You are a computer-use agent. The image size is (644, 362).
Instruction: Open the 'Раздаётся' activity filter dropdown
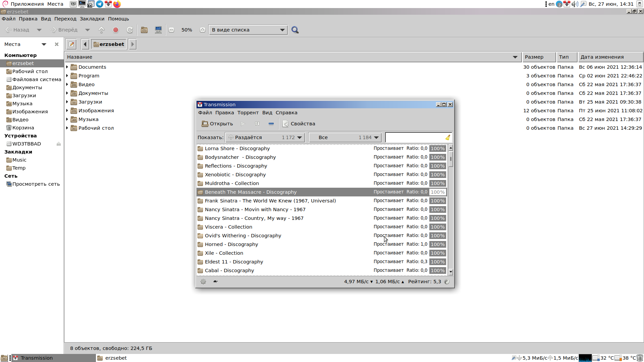(x=265, y=137)
